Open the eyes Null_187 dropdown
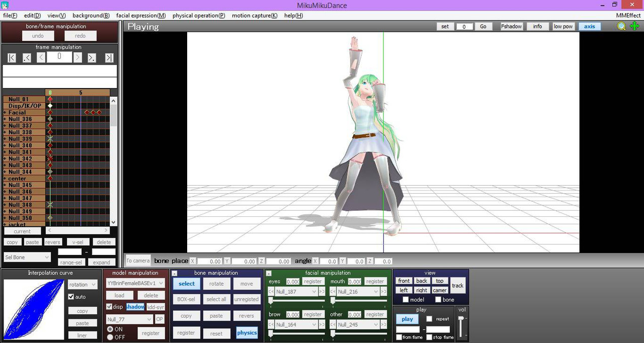644x343 pixels. point(296,292)
